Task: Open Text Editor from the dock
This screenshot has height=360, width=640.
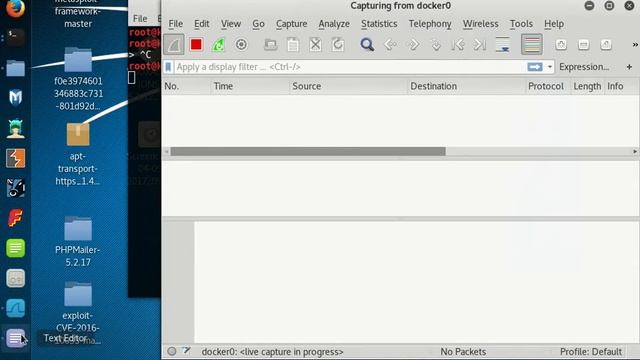Action: (x=16, y=338)
